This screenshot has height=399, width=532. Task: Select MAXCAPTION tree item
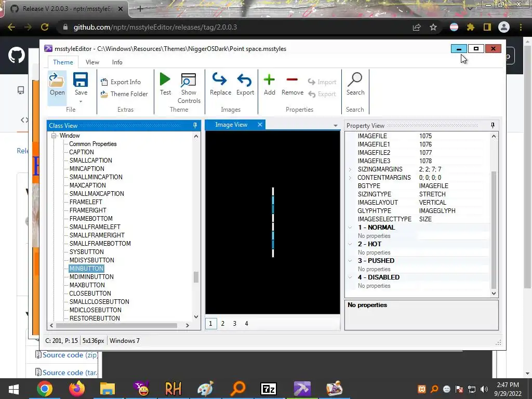(x=87, y=185)
